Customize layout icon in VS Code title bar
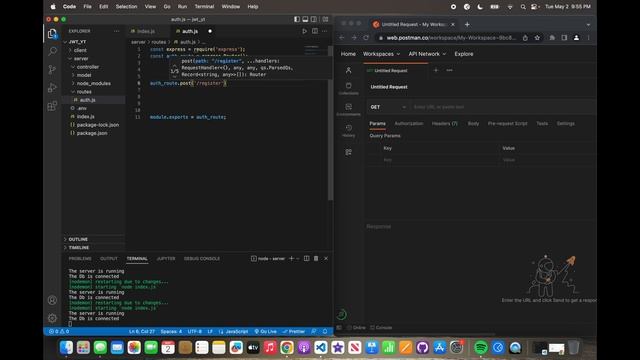The image size is (640, 360). click(x=325, y=19)
